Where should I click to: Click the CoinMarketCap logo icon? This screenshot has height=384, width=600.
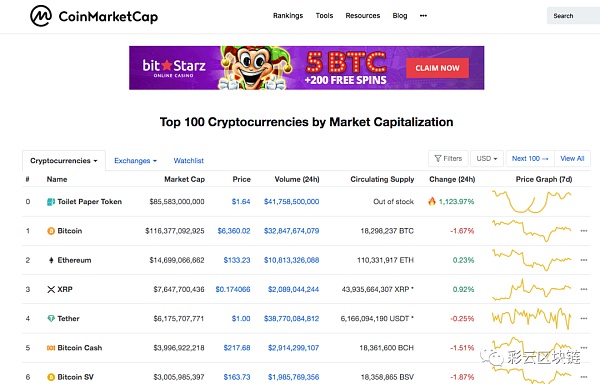click(41, 16)
